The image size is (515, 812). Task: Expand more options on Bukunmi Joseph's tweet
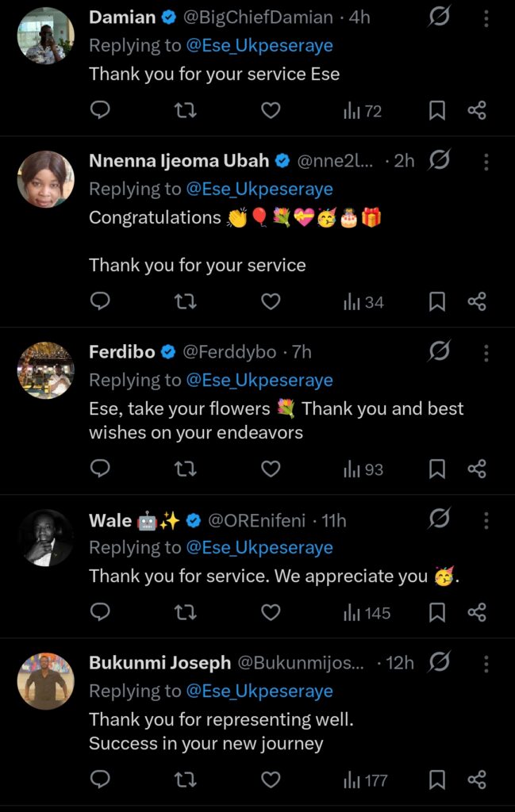tap(486, 663)
